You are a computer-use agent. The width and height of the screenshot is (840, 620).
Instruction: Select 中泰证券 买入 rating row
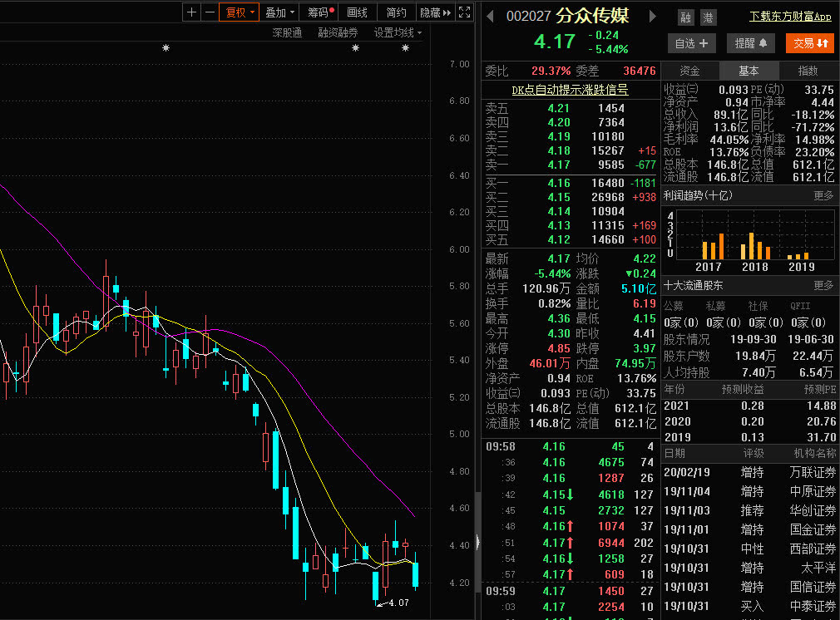coord(750,606)
